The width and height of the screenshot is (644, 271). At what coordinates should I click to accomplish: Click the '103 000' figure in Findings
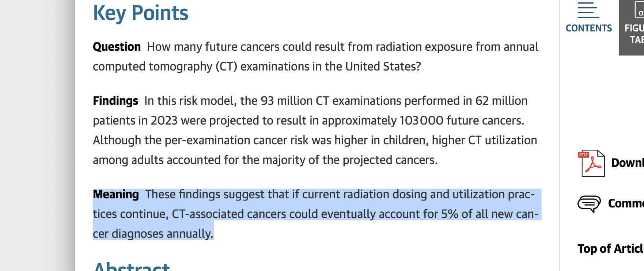coord(421,121)
